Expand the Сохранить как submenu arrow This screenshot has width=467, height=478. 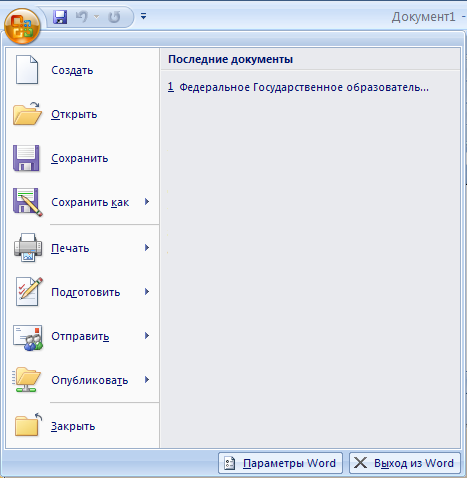pos(147,202)
